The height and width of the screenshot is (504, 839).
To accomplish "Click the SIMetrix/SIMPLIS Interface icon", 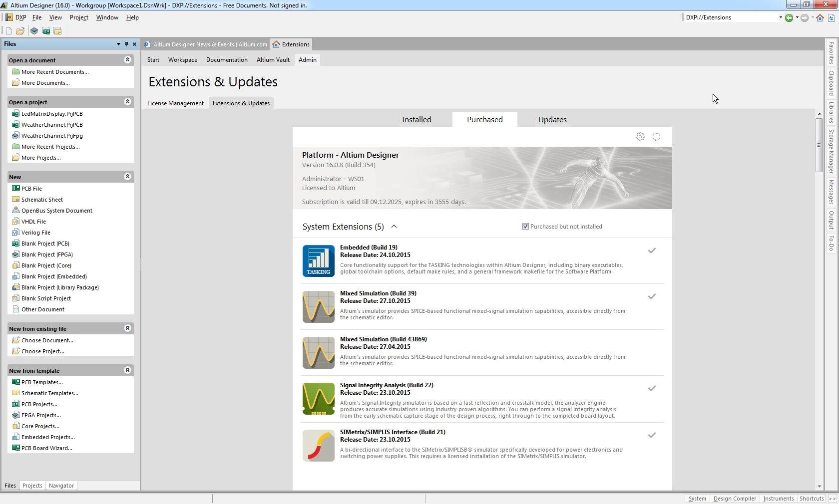I will coord(318,445).
